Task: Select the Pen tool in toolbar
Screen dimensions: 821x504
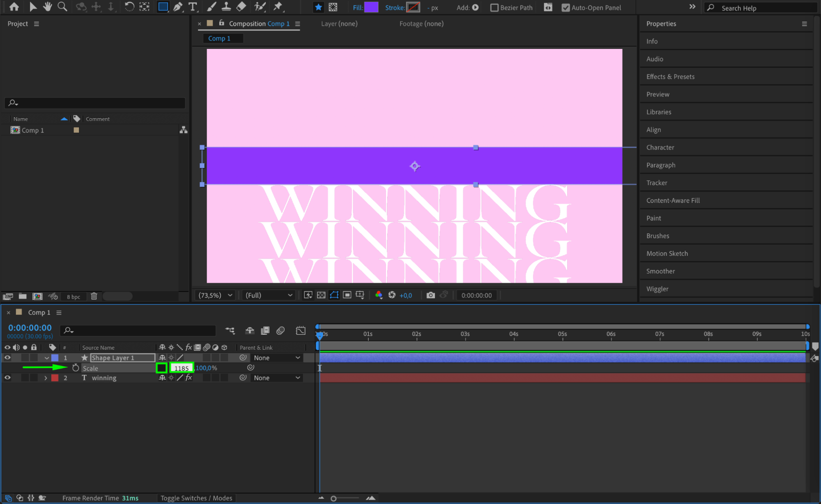Action: (x=178, y=7)
